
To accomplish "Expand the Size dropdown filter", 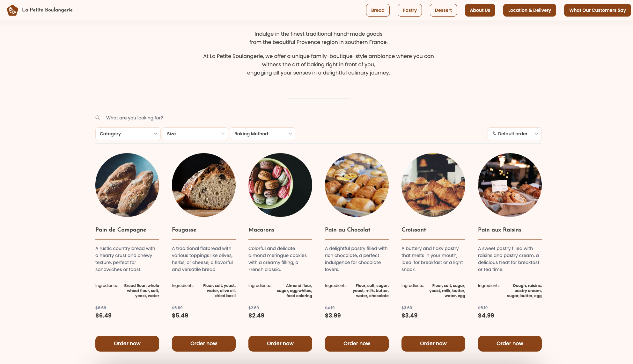I will click(x=195, y=133).
